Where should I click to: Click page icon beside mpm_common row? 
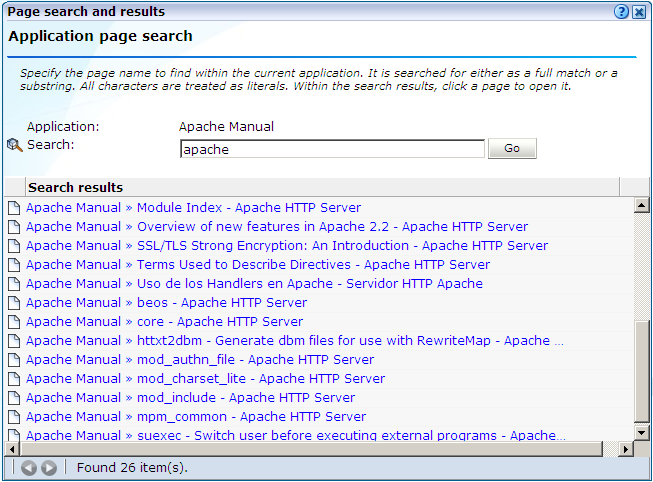tap(14, 417)
